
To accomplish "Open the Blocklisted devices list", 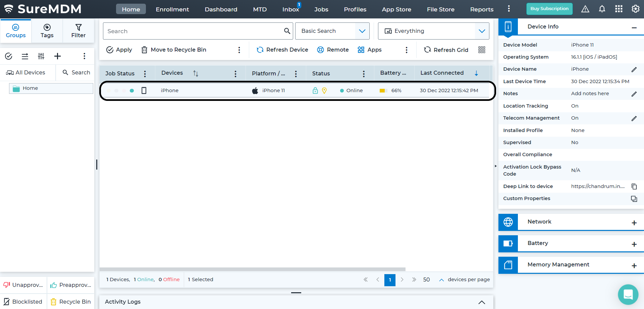I will tap(23, 302).
